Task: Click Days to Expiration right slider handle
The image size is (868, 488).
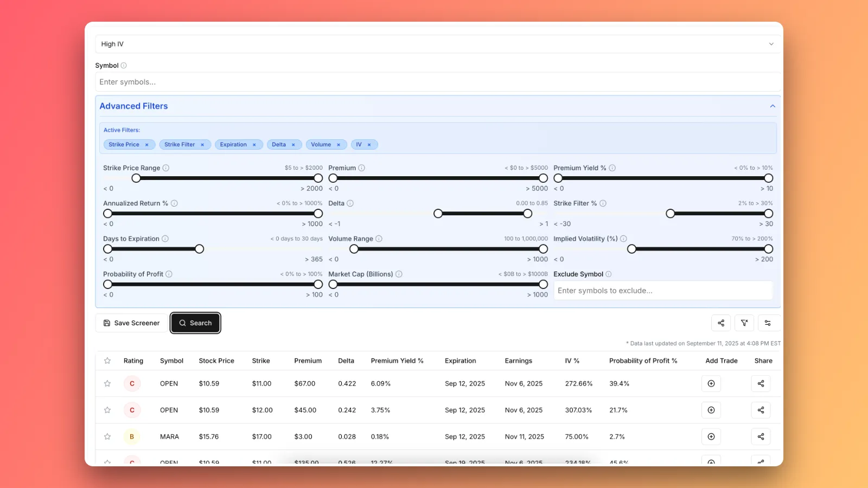Action: [x=200, y=249]
